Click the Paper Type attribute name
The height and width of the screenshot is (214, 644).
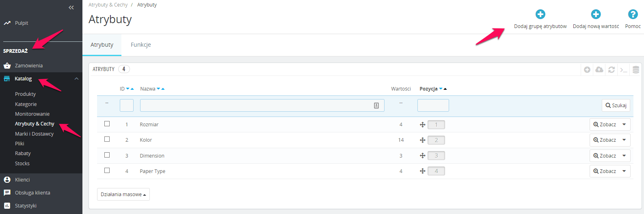[x=153, y=171]
